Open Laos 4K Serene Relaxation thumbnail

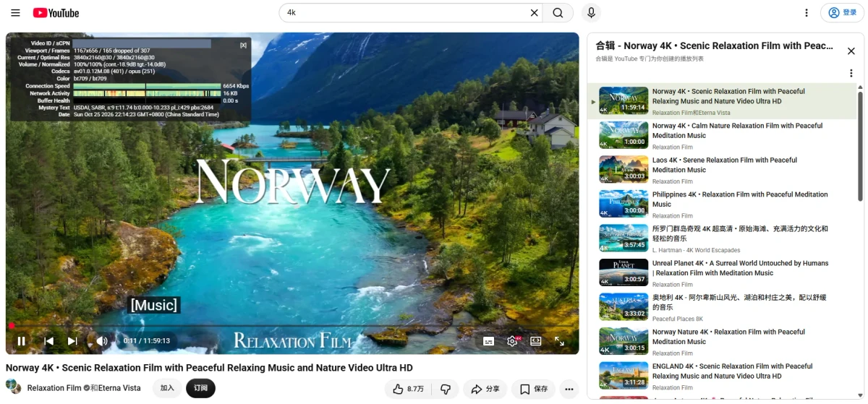coord(624,169)
